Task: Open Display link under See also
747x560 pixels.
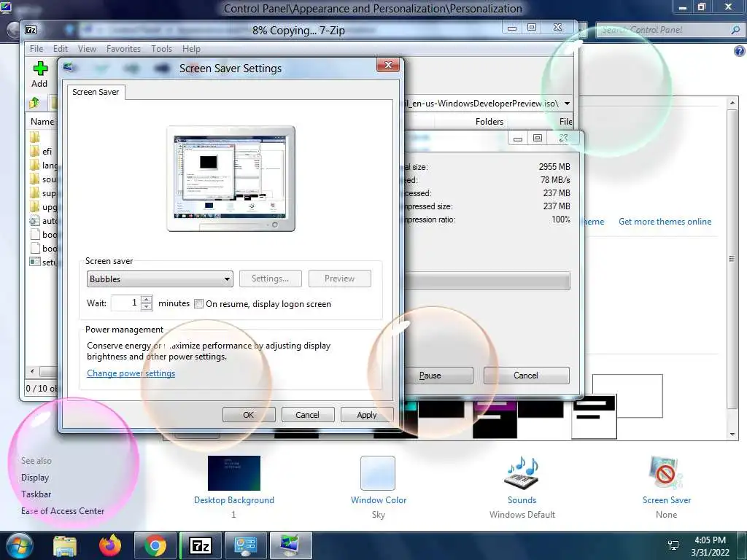Action: 35,477
